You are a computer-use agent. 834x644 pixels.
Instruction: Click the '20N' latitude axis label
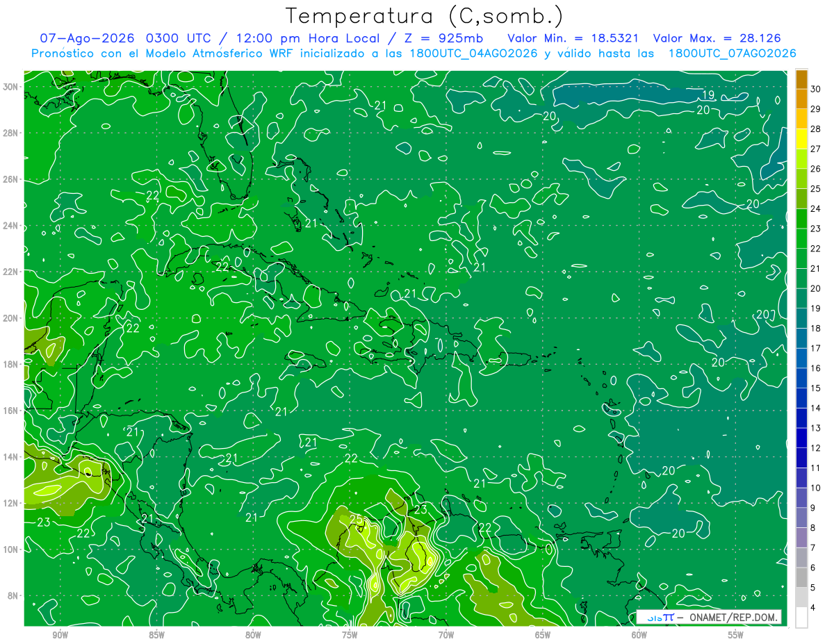tap(10, 317)
